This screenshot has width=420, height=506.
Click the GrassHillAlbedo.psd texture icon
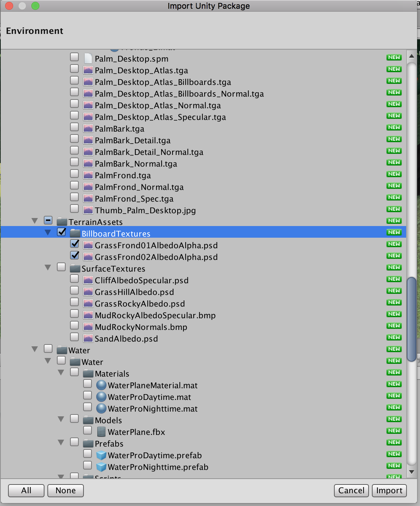click(x=88, y=292)
